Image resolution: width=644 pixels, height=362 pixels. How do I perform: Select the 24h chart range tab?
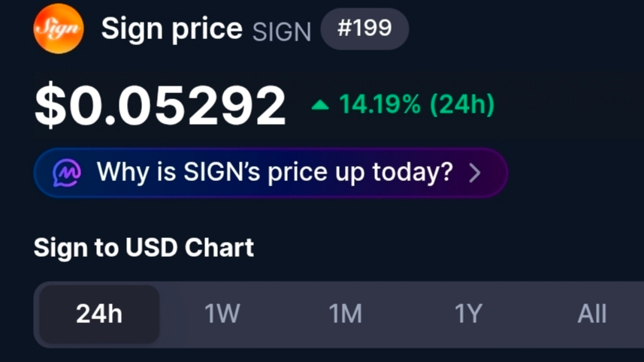pyautogui.click(x=99, y=314)
